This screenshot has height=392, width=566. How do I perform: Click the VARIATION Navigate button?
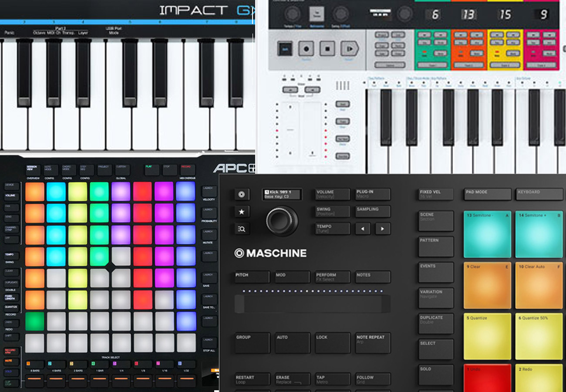tap(436, 298)
